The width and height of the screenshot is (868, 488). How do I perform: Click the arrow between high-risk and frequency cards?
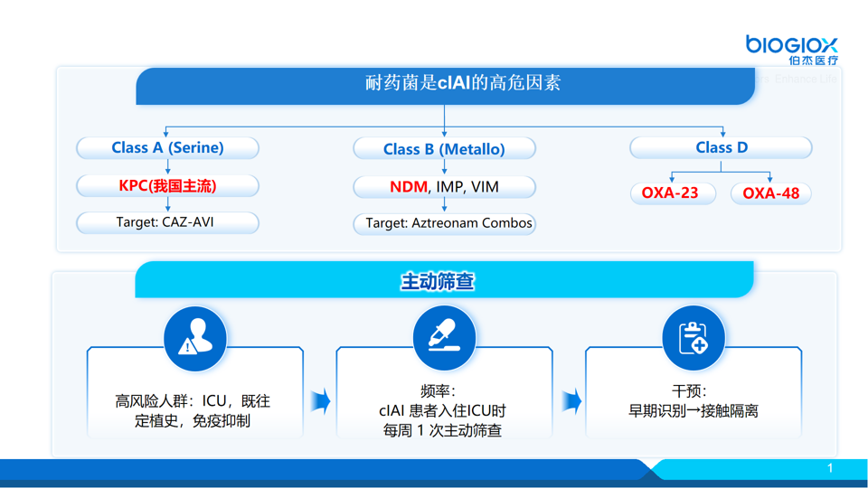click(x=320, y=400)
